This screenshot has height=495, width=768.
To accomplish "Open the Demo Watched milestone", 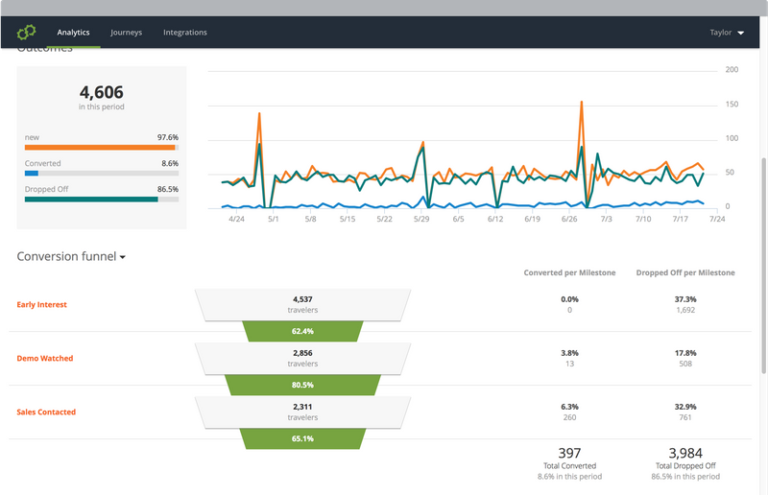I will point(45,358).
